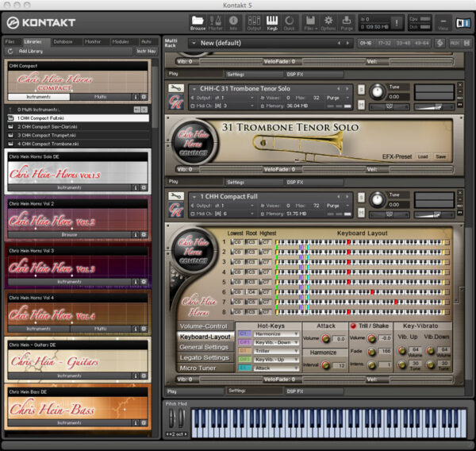Toggle the Browse folder icon in toolbar
This screenshot has height=451, width=476.
198,23
